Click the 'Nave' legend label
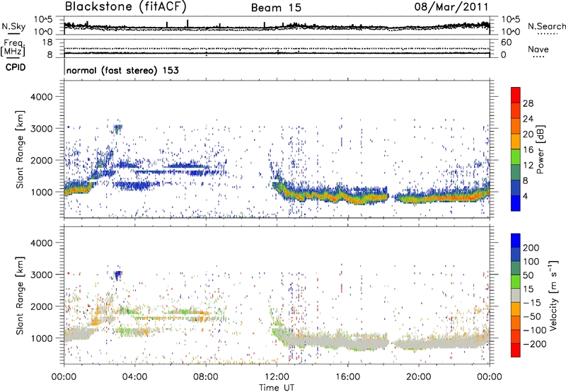 click(538, 49)
